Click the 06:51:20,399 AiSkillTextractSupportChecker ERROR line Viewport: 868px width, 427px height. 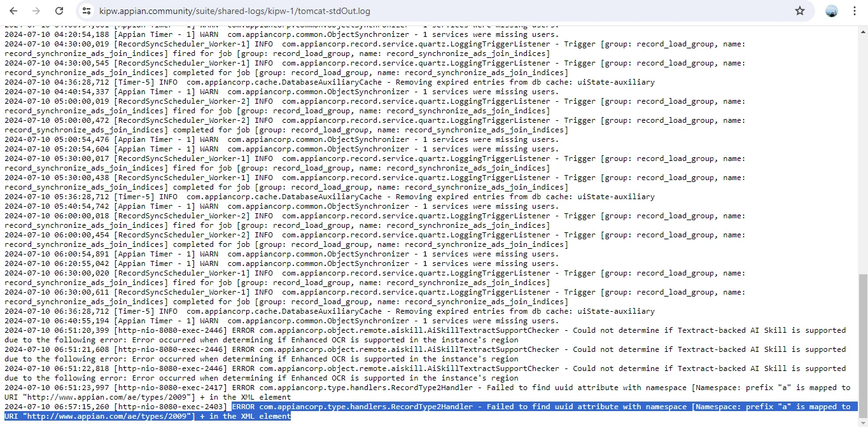click(x=425, y=335)
